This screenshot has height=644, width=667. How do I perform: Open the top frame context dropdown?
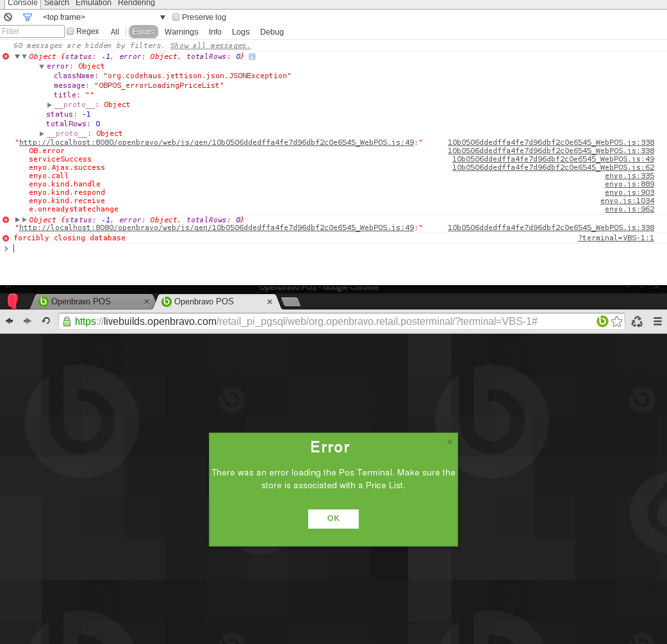pyautogui.click(x=104, y=17)
